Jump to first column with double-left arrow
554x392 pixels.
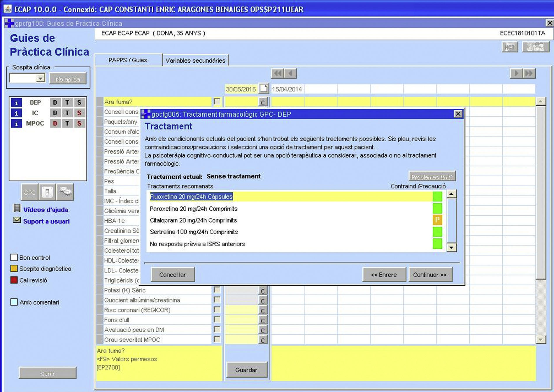coord(277,73)
